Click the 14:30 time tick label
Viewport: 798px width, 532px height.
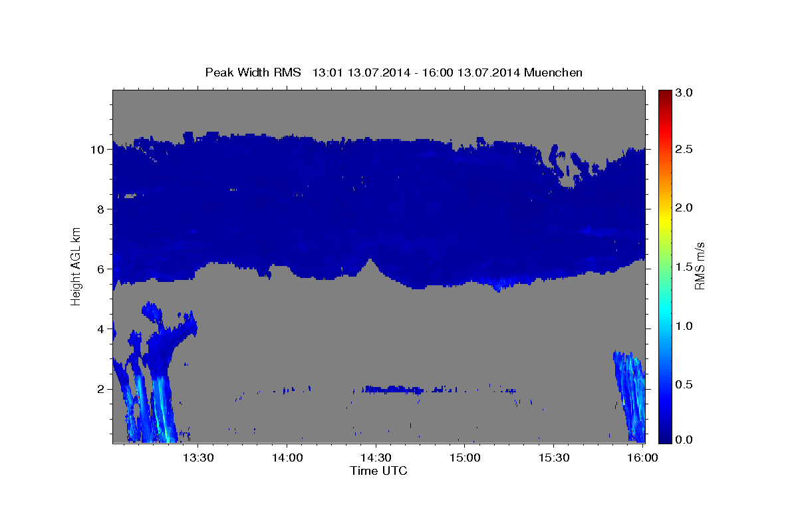point(376,458)
